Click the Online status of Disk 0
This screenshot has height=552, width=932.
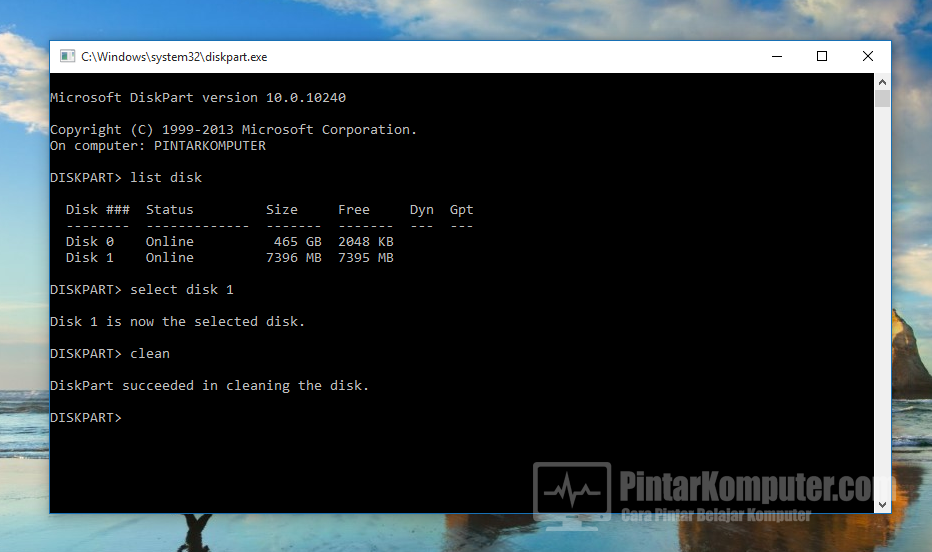(x=169, y=242)
